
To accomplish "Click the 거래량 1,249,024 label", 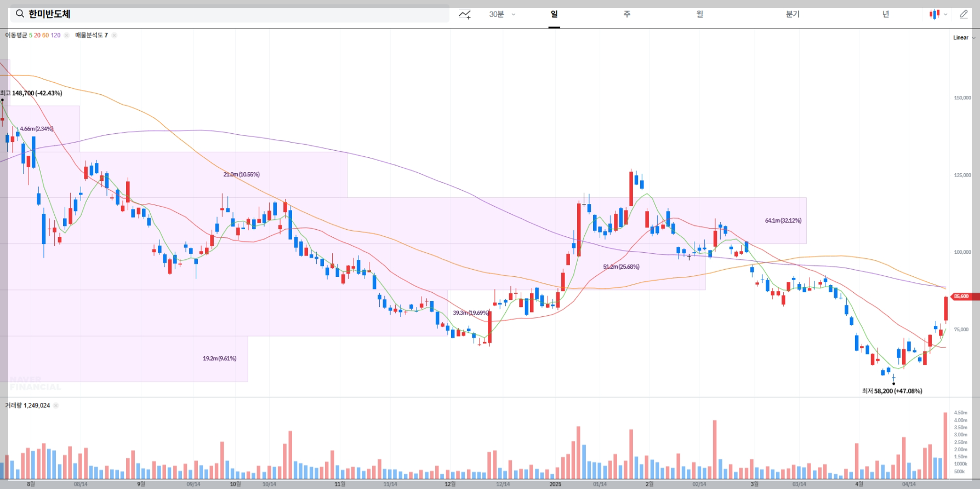I will click(27, 406).
